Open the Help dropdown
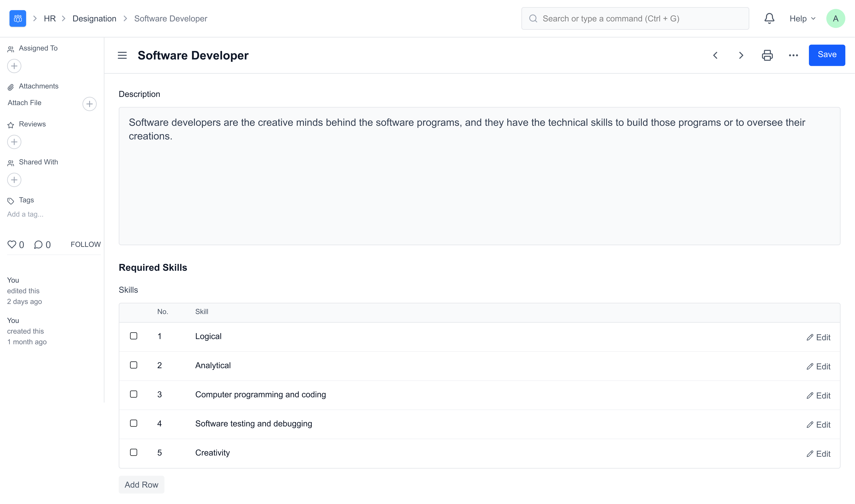 (802, 18)
